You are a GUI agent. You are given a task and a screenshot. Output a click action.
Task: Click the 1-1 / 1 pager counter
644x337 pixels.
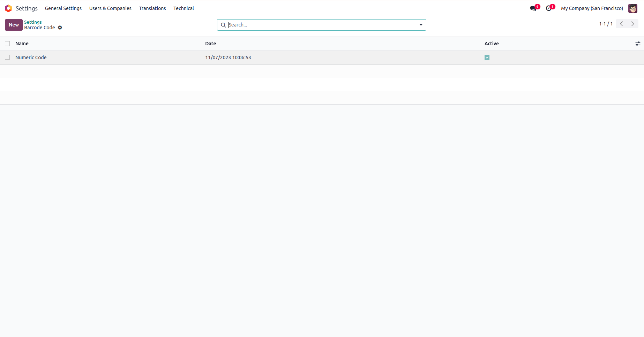(x=606, y=24)
